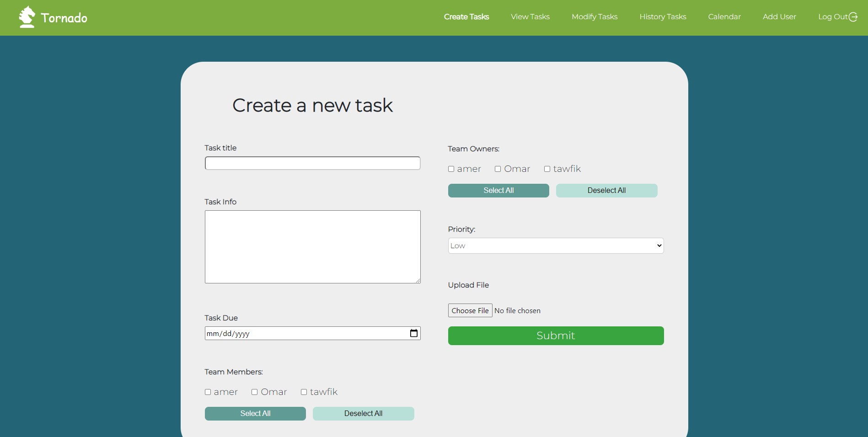Click the 'Create a new task' heading
The image size is (868, 437).
(x=312, y=106)
